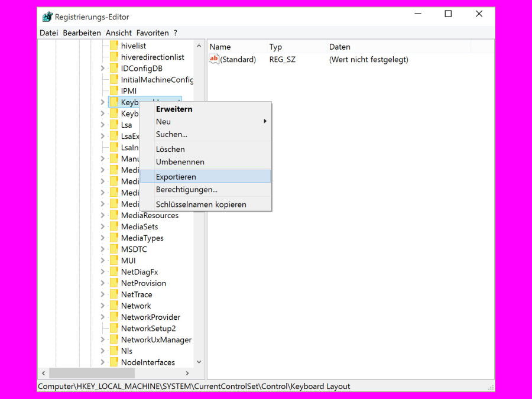Click the hivelist folder icon

(x=113, y=46)
